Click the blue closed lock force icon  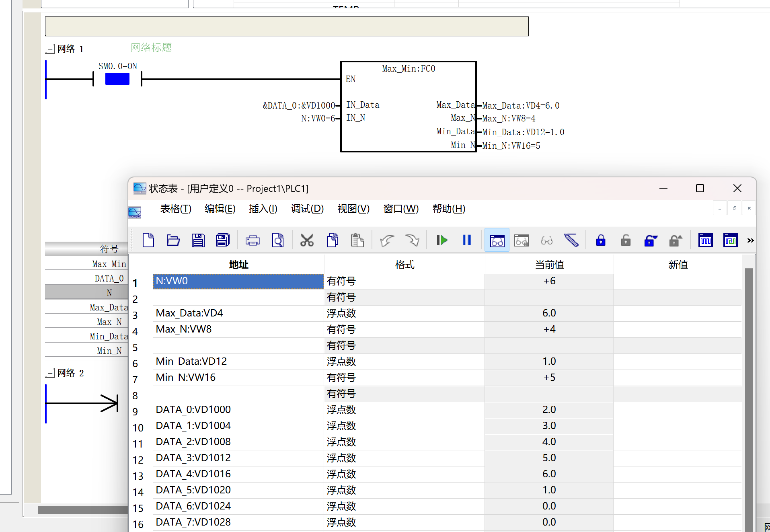[x=601, y=240]
